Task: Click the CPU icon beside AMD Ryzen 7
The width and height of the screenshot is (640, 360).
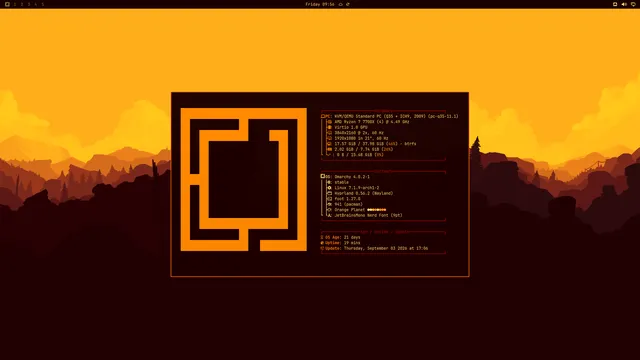Action: point(329,122)
